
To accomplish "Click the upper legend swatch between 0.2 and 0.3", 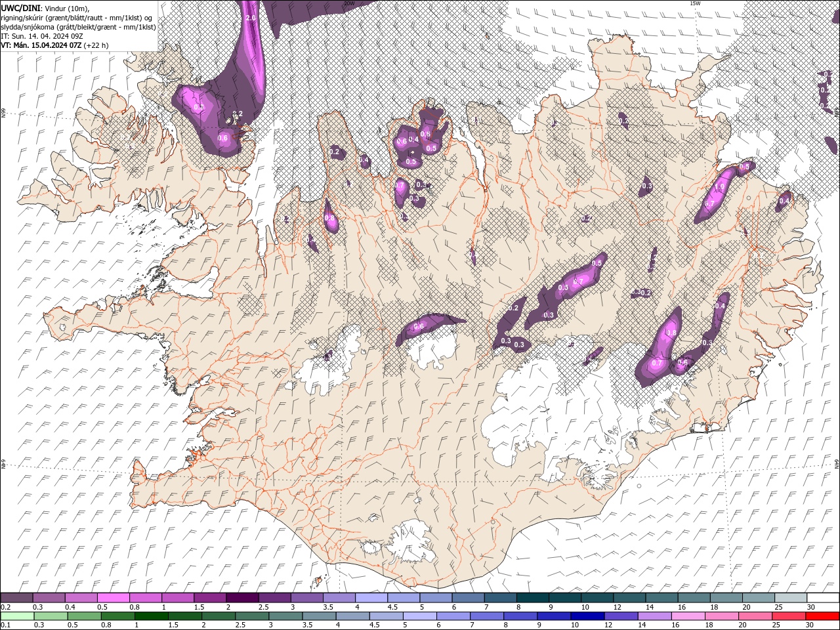I will click(16, 597).
